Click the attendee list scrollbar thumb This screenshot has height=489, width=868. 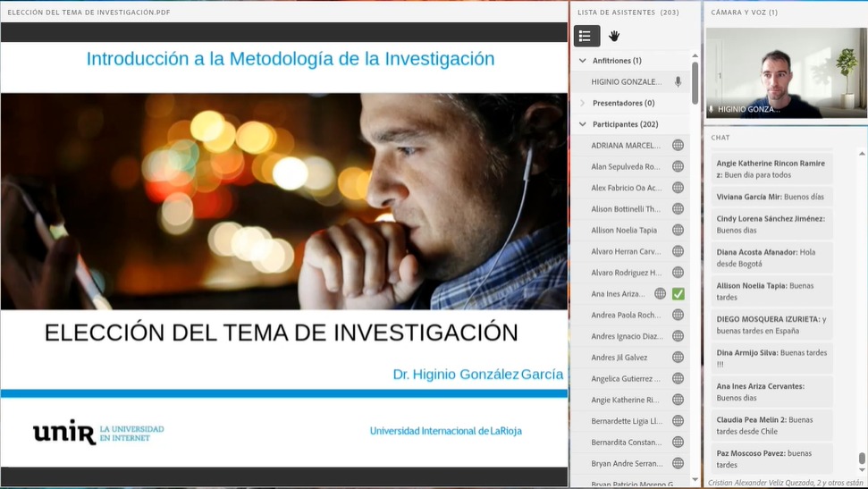point(695,82)
